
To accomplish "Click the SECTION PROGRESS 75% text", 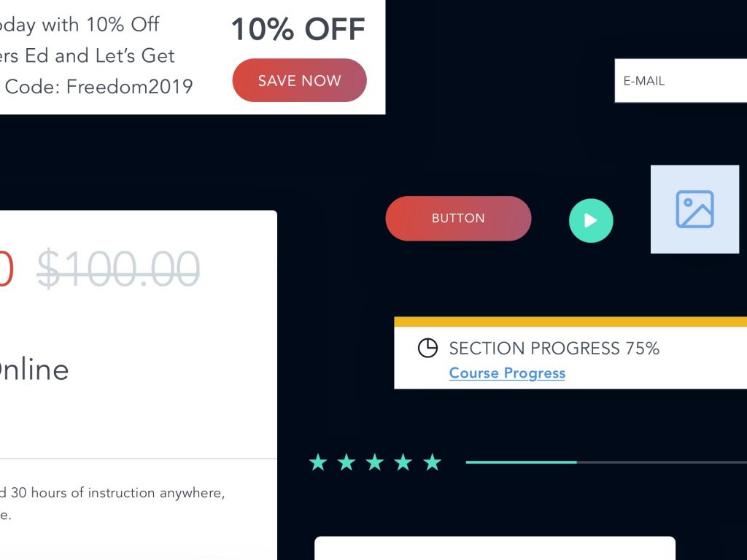I will coord(554,348).
